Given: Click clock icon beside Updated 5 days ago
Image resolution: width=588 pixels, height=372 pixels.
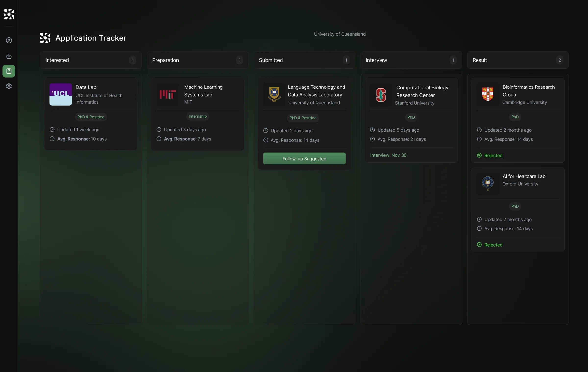Looking at the screenshot, I should (372, 130).
